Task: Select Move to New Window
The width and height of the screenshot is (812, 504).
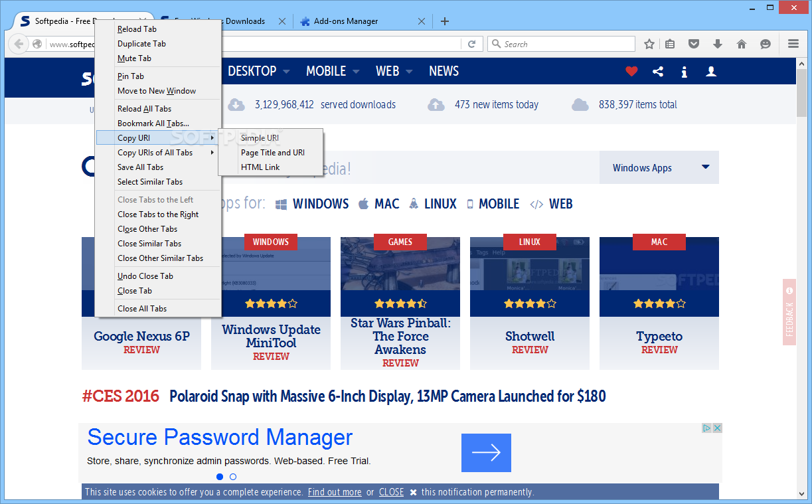Action: 158,91
